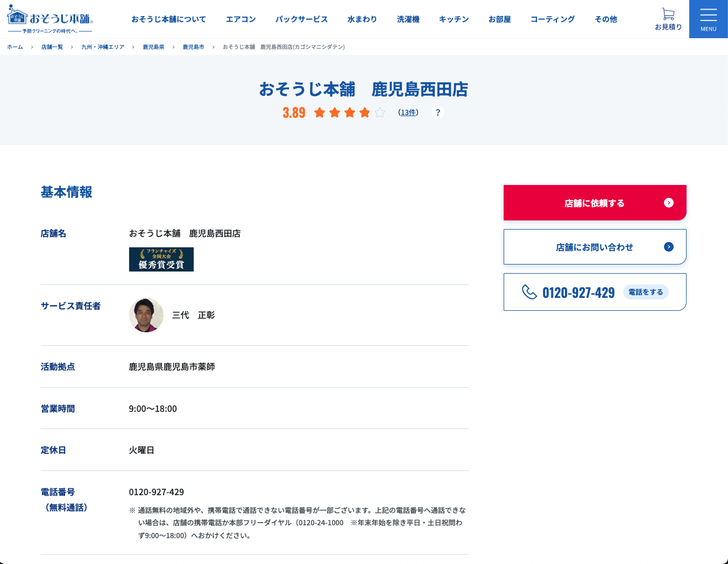Screen dimensions: 728x564
Task: Click the おそうじ本舗 logo in header
Action: [x=50, y=19]
